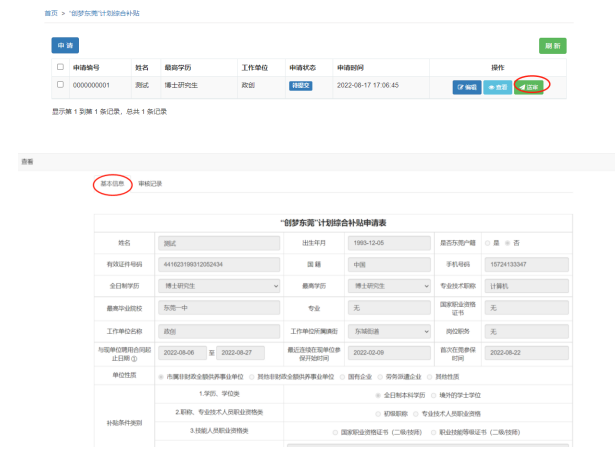Click the green 刷新 refresh button
Screen dimensions: 615x450
tap(552, 45)
